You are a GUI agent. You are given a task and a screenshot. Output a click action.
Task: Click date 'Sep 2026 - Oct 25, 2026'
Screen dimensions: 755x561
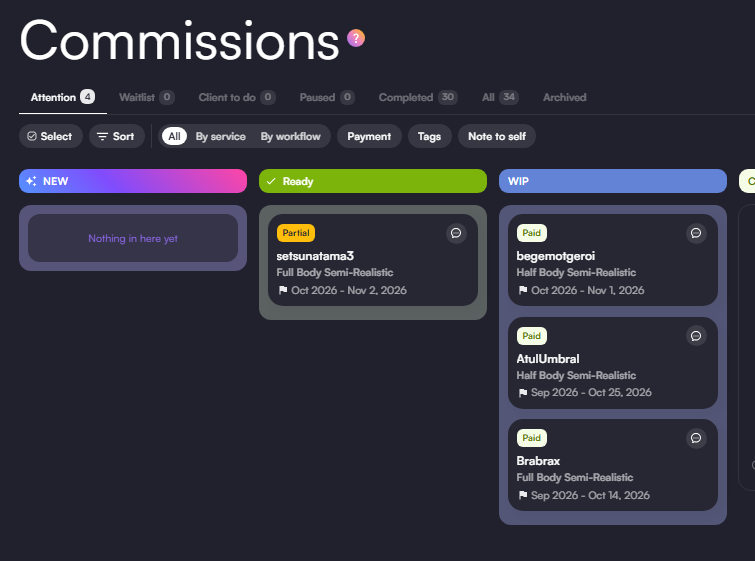pyautogui.click(x=591, y=392)
